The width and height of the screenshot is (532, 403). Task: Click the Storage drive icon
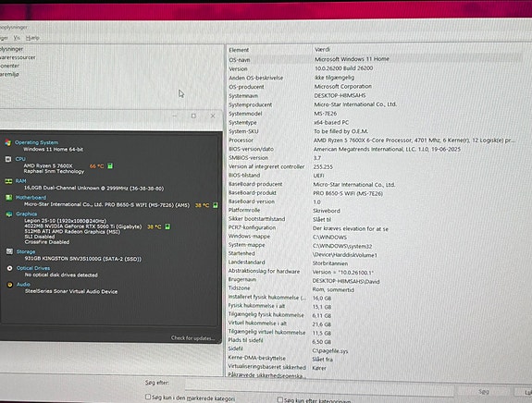point(9,251)
